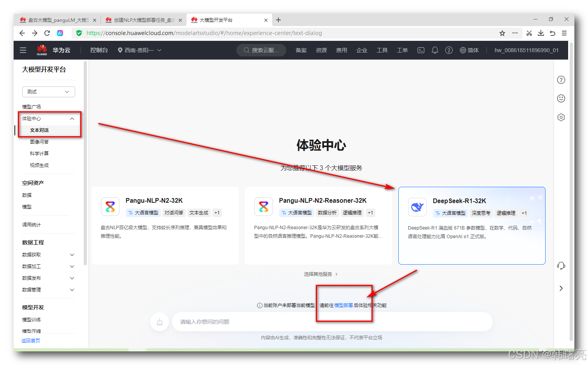This screenshot has height=365, width=588.
Task: Open the 测试 workspace dropdown
Action: point(49,92)
